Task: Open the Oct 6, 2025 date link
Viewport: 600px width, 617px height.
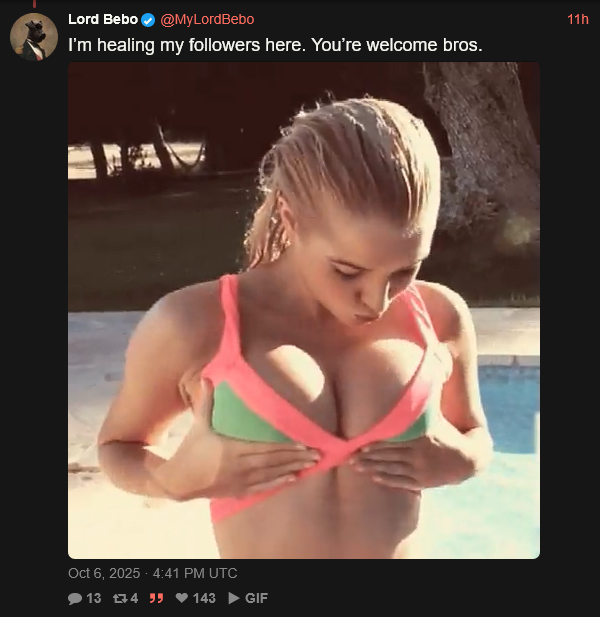Action: pyautogui.click(x=104, y=573)
